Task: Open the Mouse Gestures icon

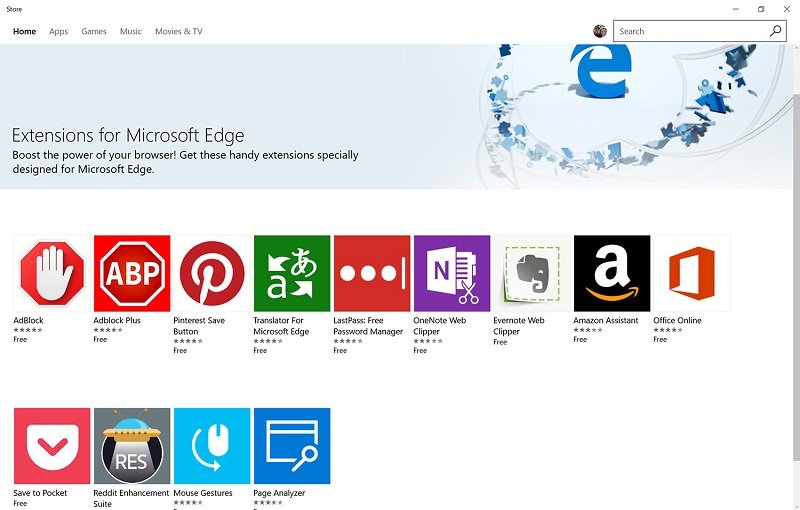Action: pos(212,446)
